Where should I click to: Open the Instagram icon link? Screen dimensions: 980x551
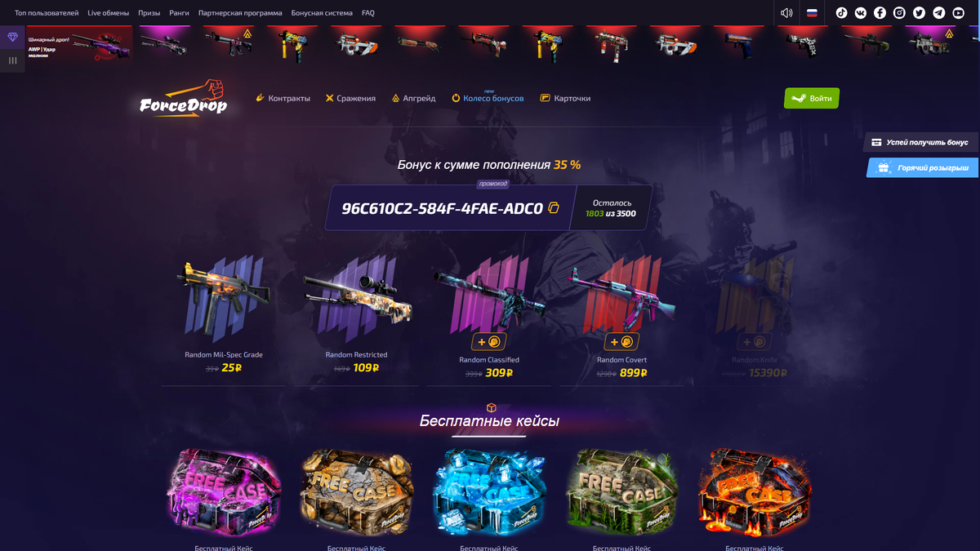[x=899, y=13]
